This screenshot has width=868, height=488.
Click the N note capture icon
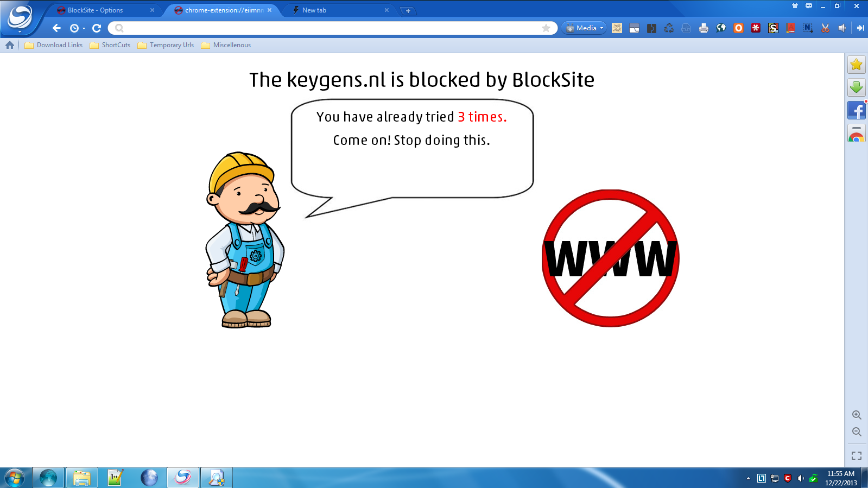[x=808, y=28]
